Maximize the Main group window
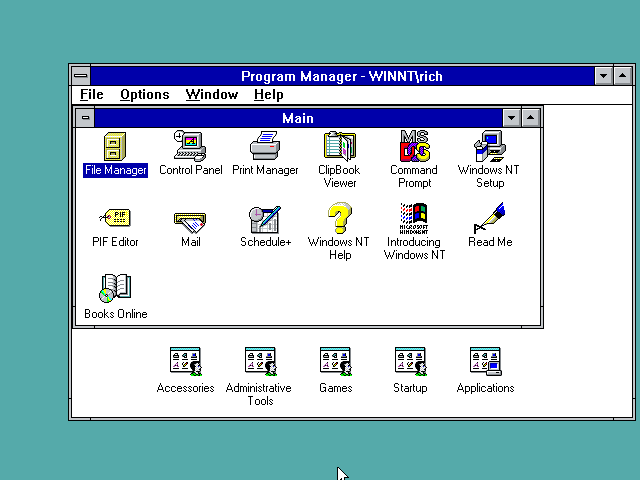The height and width of the screenshot is (480, 640). 531,118
